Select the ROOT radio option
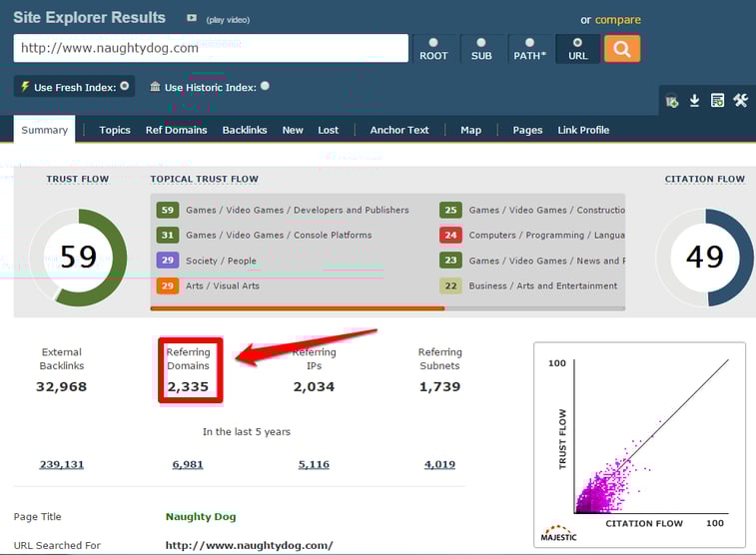The height and width of the screenshot is (555, 756). click(433, 42)
